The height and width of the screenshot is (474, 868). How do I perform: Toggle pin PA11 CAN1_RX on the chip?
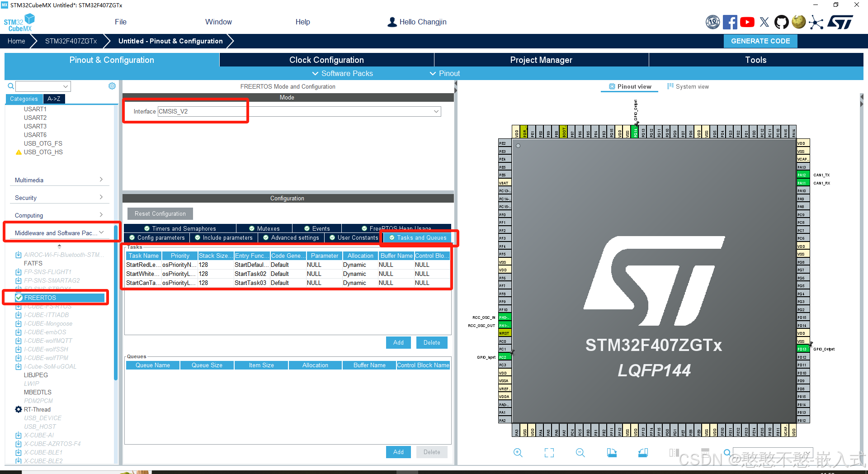[803, 183]
